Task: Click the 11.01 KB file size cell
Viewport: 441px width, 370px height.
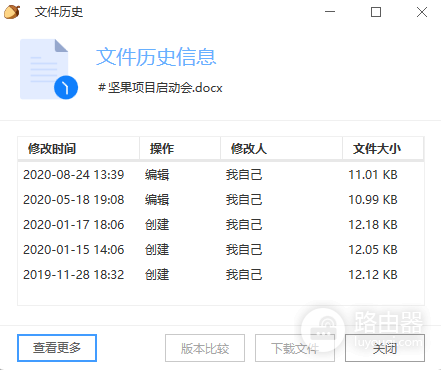Action: coord(373,175)
